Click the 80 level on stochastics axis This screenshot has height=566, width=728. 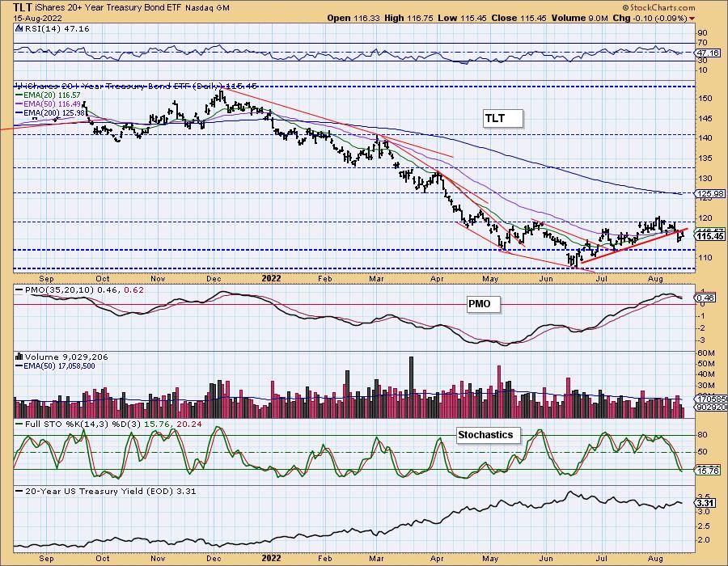pos(703,435)
